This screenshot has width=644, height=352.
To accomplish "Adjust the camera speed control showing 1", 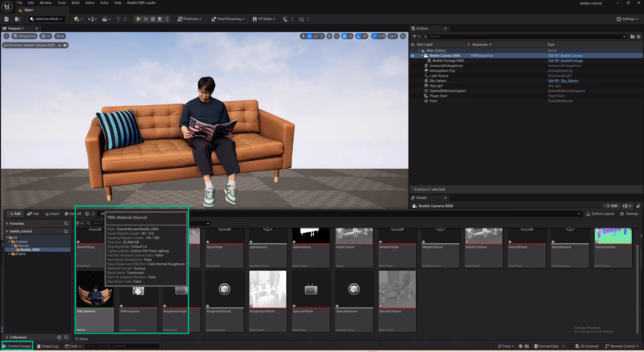I will pos(392,36).
